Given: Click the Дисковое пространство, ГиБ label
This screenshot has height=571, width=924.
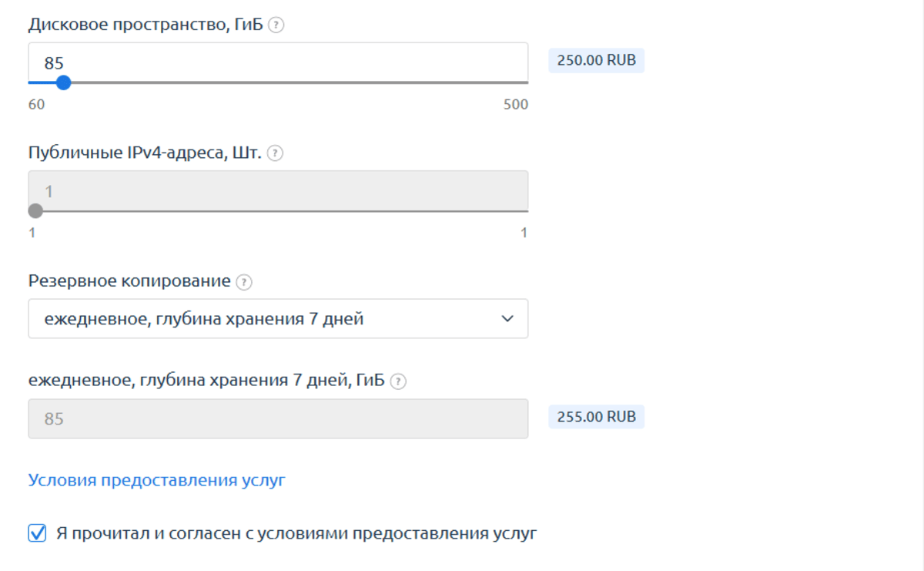Looking at the screenshot, I should pyautogui.click(x=146, y=25).
